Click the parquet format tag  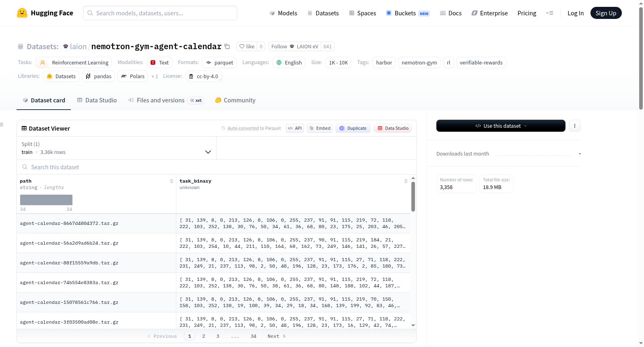(220, 62)
